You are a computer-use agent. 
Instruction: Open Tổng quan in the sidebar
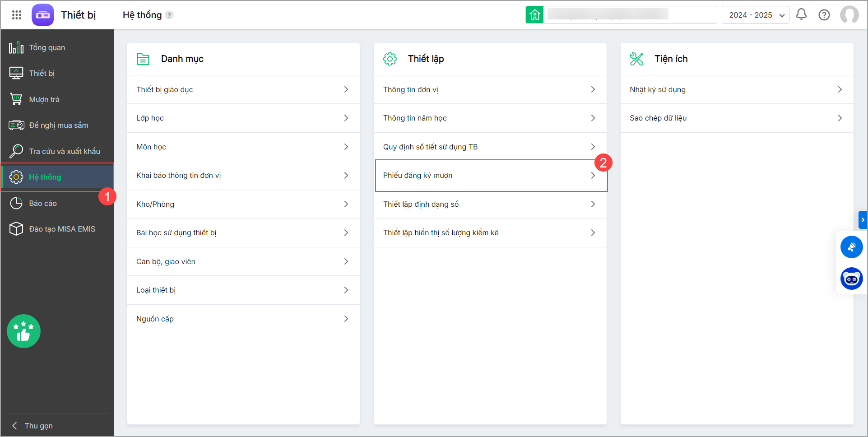[47, 47]
